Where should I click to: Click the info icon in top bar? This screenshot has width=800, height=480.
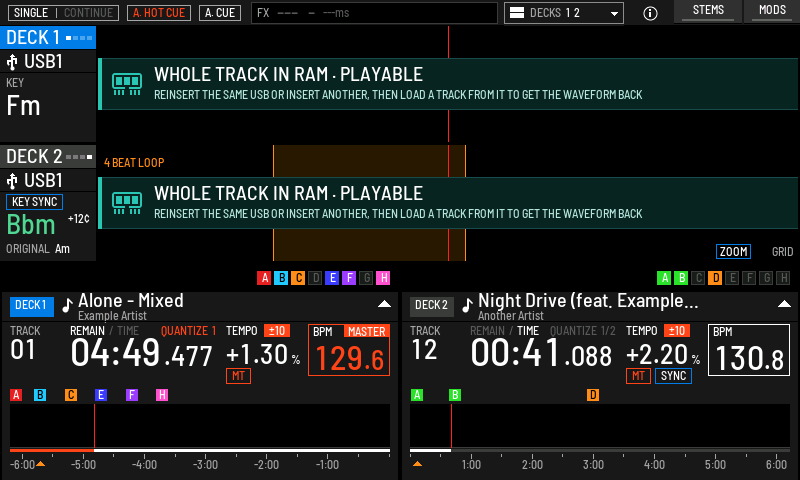click(x=650, y=13)
